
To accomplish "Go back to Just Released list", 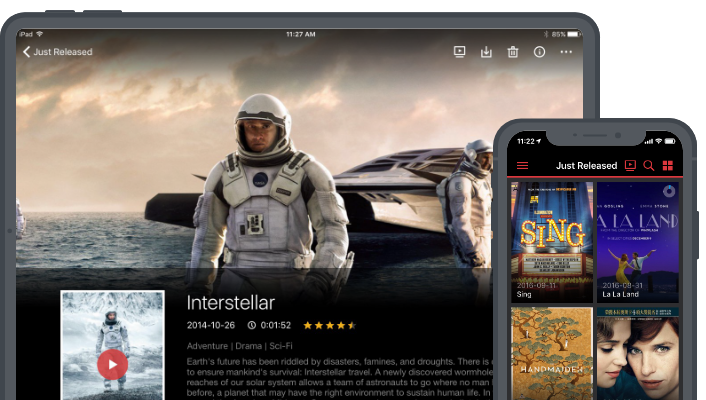I will (57, 52).
